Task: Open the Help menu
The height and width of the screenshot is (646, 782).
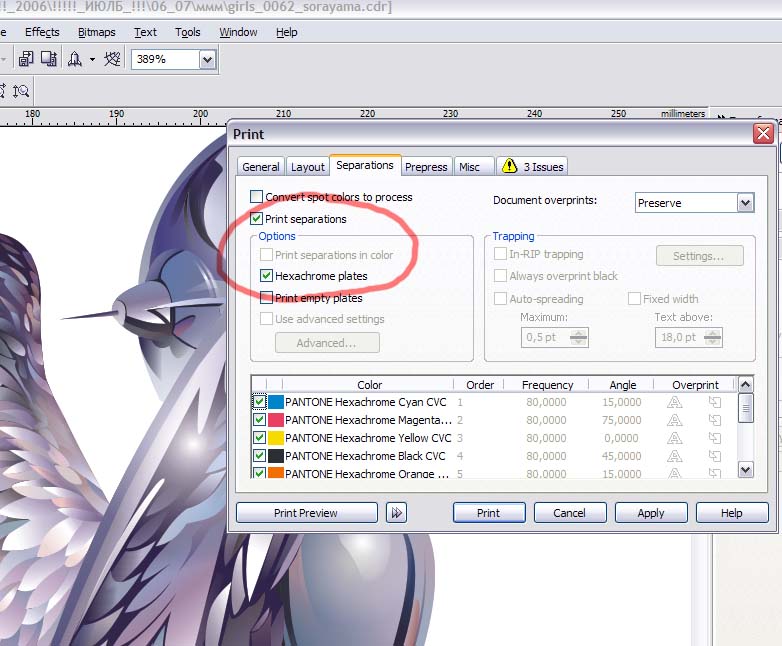Action: click(x=287, y=32)
